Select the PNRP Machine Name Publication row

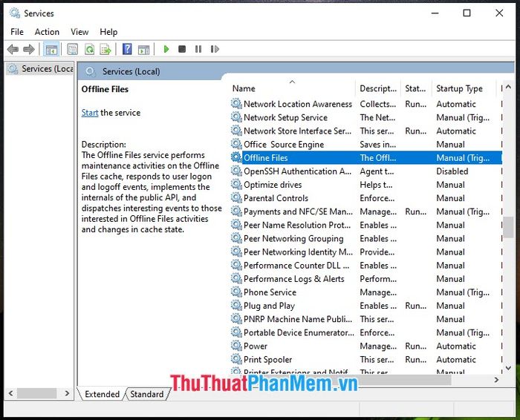pos(366,319)
